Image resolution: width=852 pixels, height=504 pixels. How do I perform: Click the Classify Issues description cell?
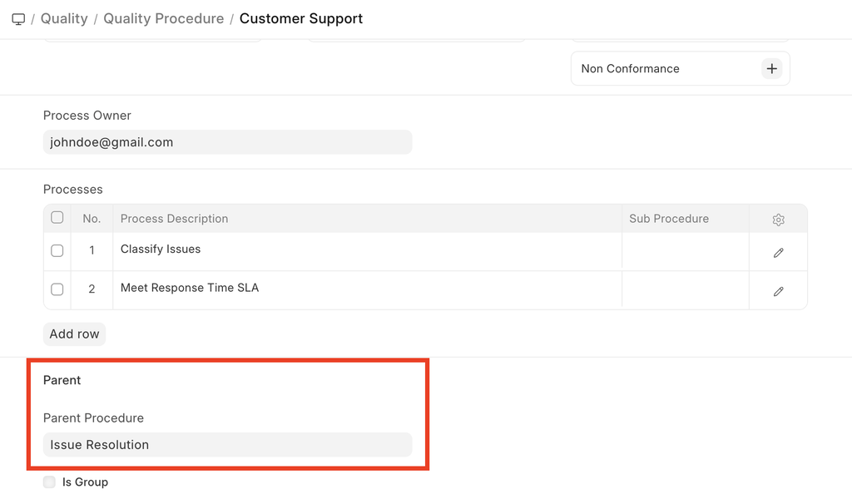366,250
